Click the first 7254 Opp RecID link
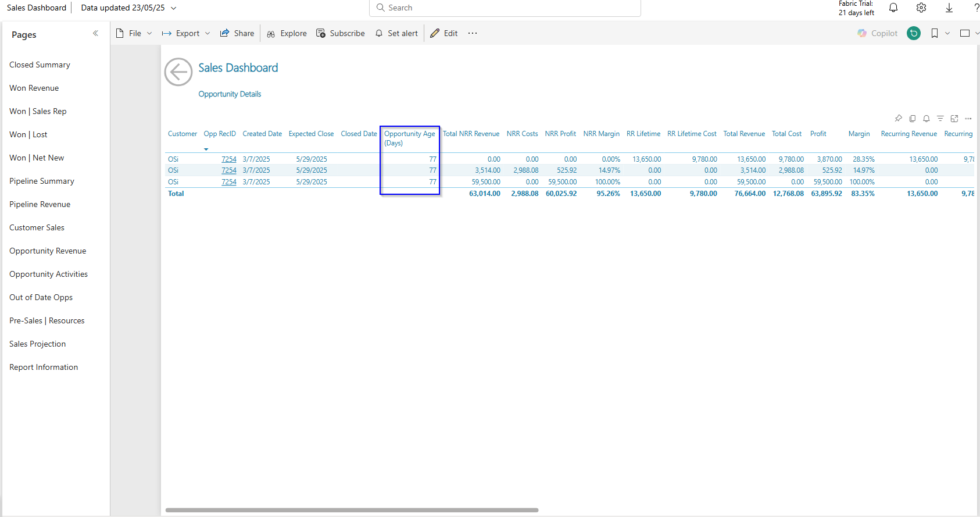 click(x=229, y=159)
